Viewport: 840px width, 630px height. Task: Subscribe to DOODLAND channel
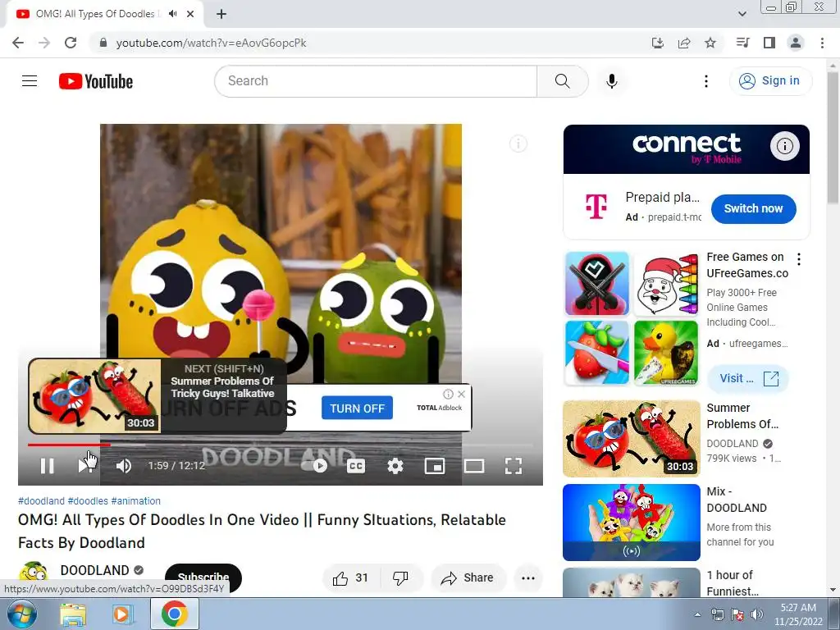pyautogui.click(x=203, y=577)
